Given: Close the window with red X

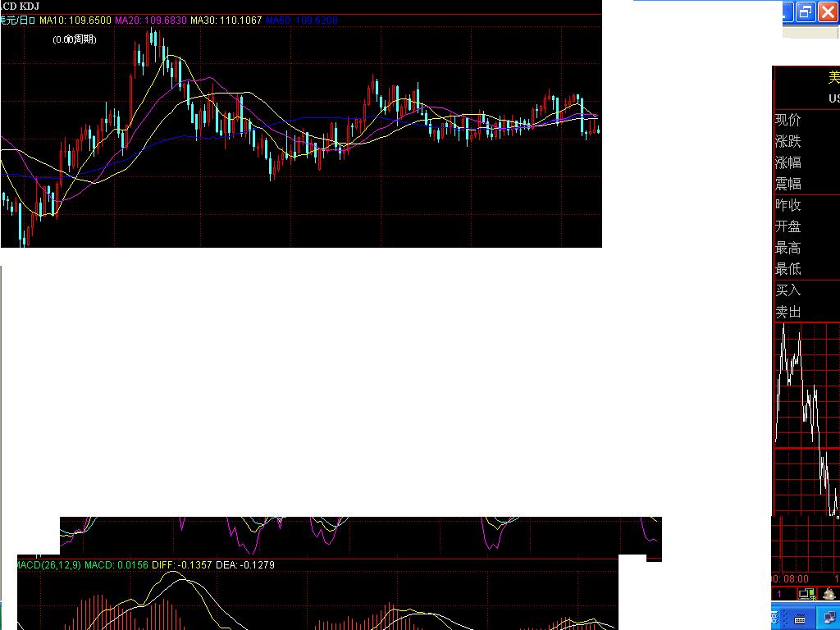Looking at the screenshot, I should [829, 11].
